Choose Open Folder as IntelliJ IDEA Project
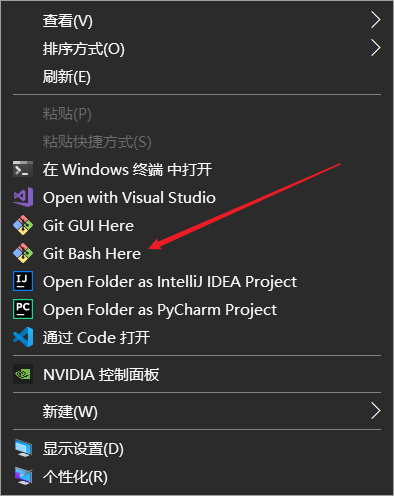Screen dimensions: 394x496 (x=197, y=281)
